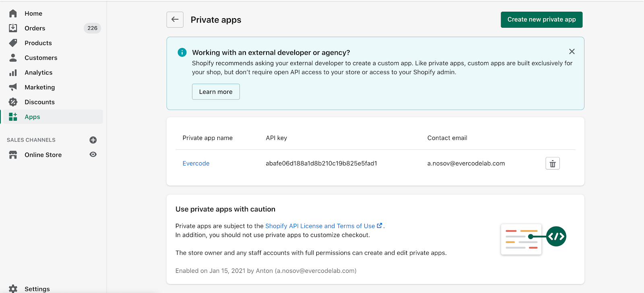View the Online Store via eye icon
This screenshot has height=293, width=644.
[93, 155]
